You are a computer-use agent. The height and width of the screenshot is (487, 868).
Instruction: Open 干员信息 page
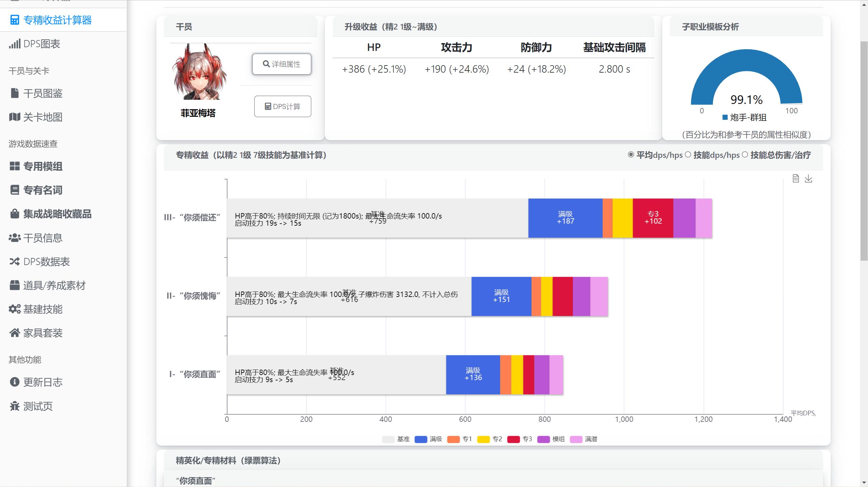(x=43, y=238)
